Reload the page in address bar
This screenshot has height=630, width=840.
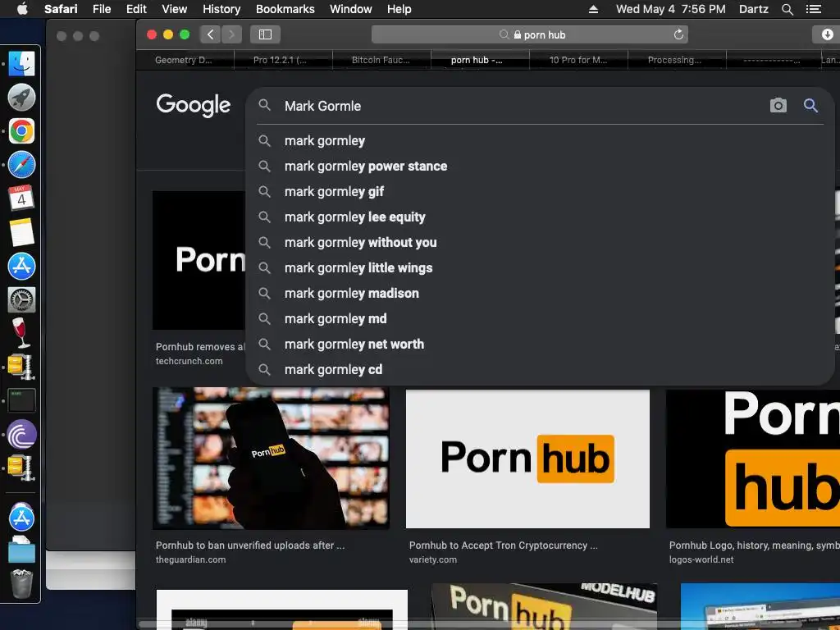[x=678, y=34]
